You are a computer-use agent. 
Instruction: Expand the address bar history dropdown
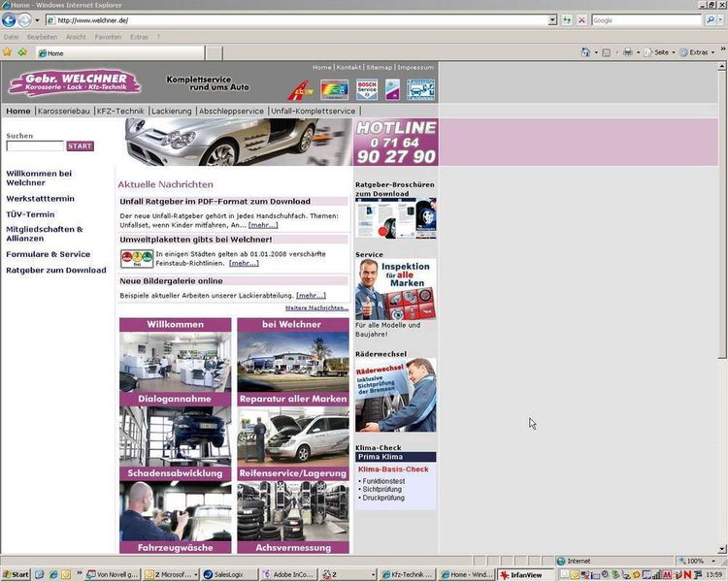552,20
